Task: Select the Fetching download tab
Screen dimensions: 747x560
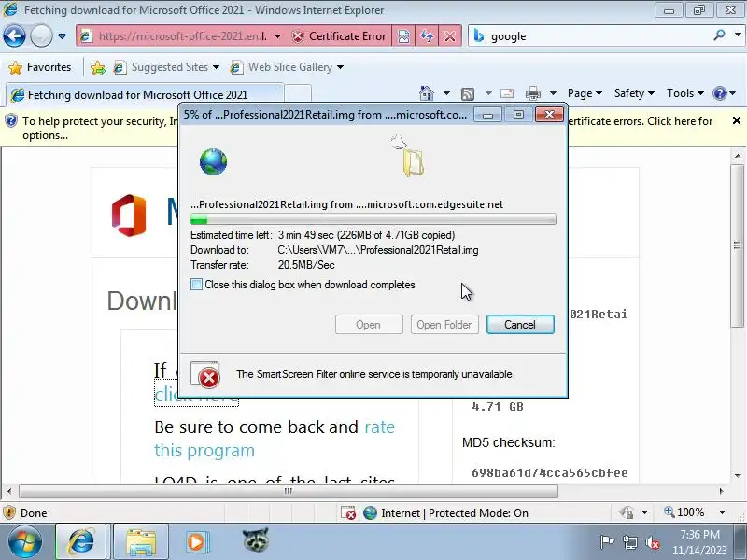Action: [145, 95]
